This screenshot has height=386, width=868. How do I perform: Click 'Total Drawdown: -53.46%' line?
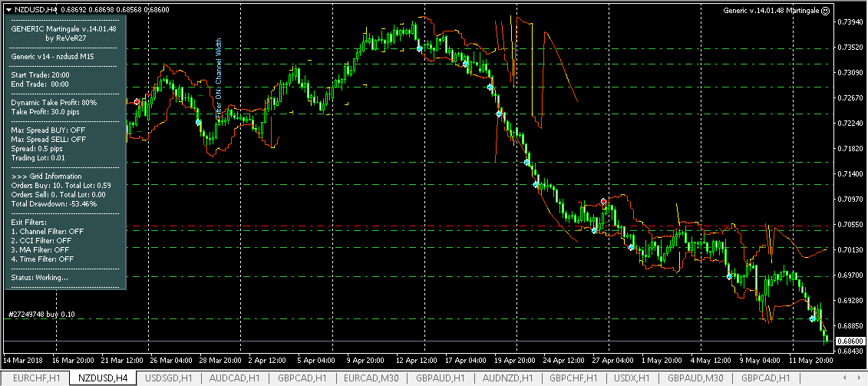click(x=54, y=204)
